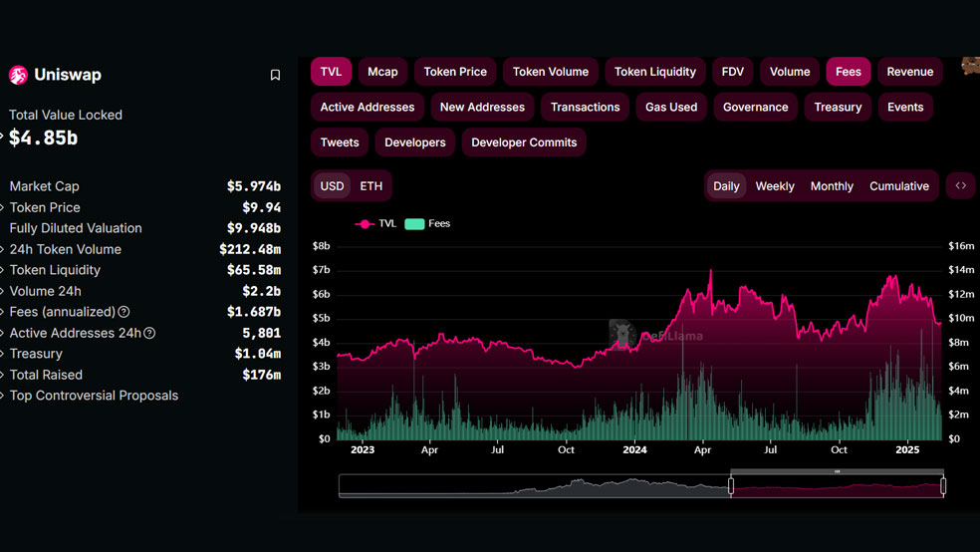Enable the Developer Commits metric
The width and height of the screenshot is (980, 552).
pyautogui.click(x=524, y=142)
